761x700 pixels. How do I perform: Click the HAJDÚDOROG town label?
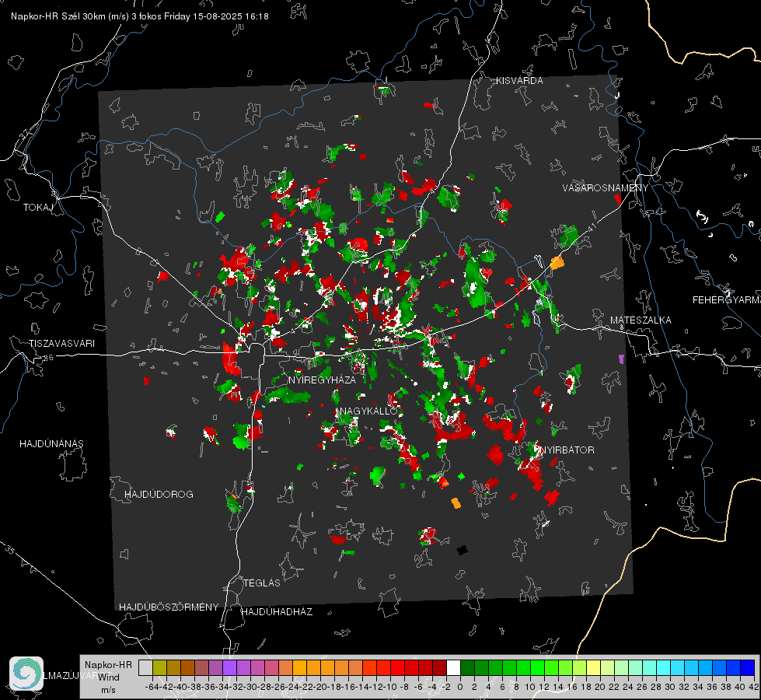[159, 494]
